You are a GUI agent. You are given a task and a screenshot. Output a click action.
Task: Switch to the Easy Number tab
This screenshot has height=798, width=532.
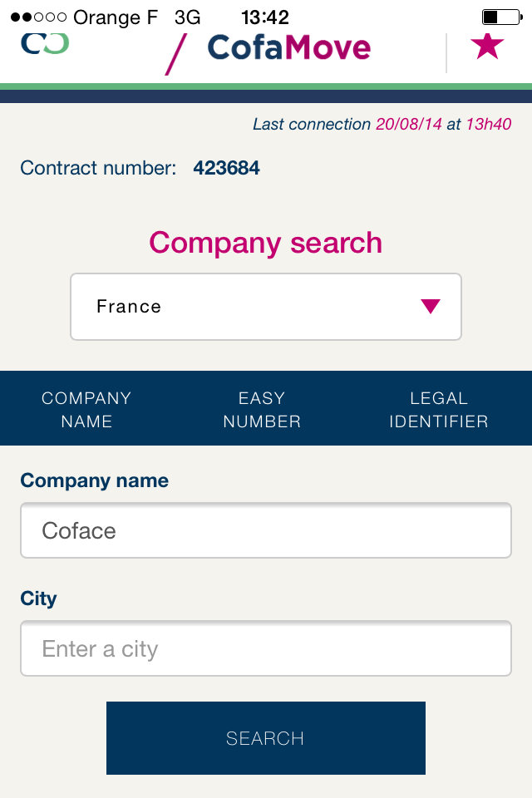262,409
